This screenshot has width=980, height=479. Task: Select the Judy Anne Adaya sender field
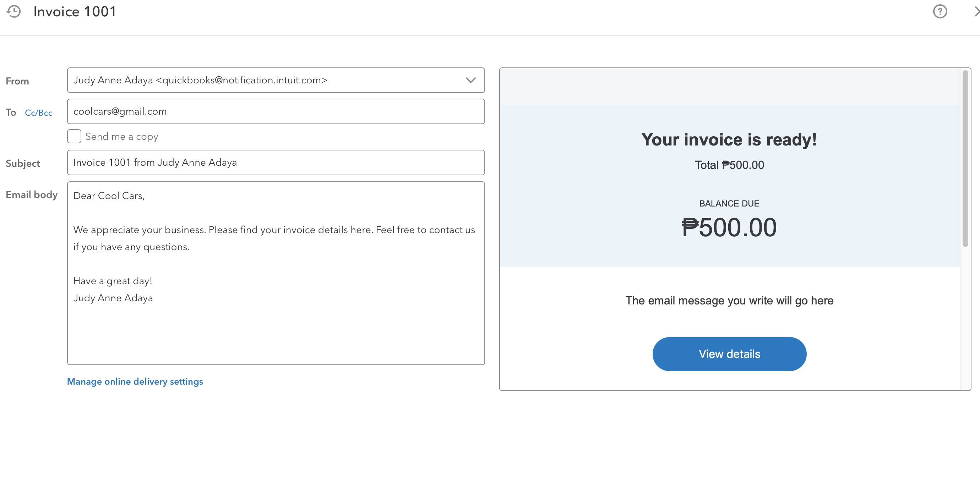coord(266,80)
